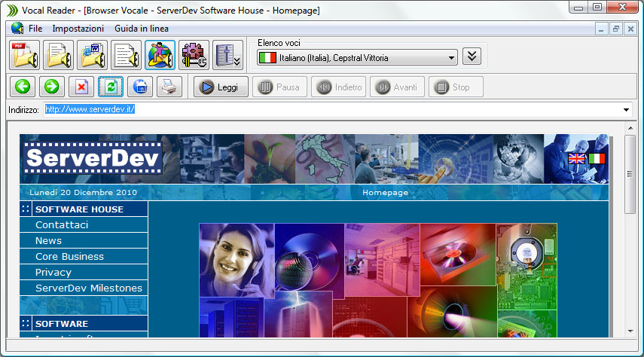Open Word document reader icon
644x357 pixels.
pyautogui.click(x=92, y=55)
